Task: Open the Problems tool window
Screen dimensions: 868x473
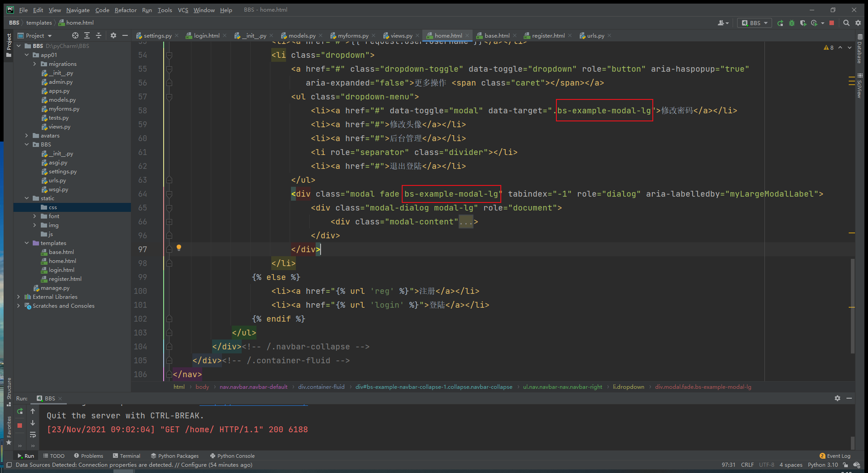Action: (x=88, y=456)
